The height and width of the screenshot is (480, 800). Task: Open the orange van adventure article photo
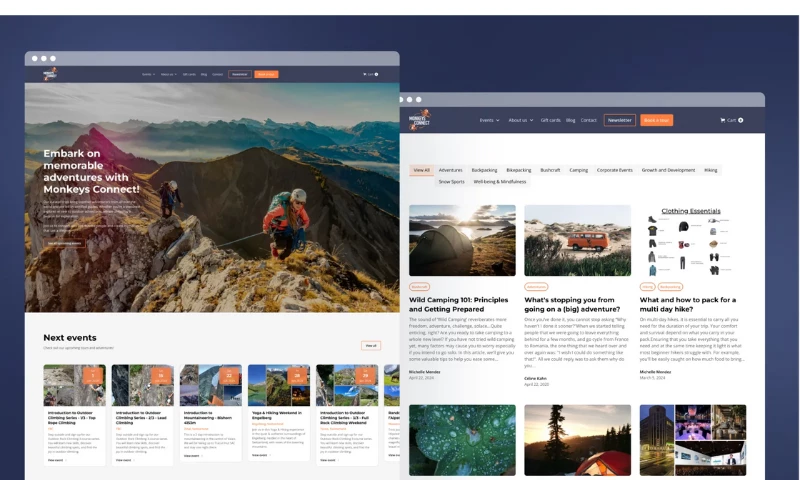pyautogui.click(x=578, y=240)
